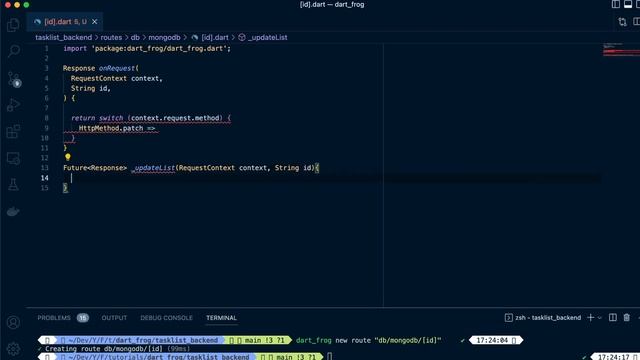Click the dart_frog new route command text
This screenshot has width=640, height=360.
[x=369, y=340]
